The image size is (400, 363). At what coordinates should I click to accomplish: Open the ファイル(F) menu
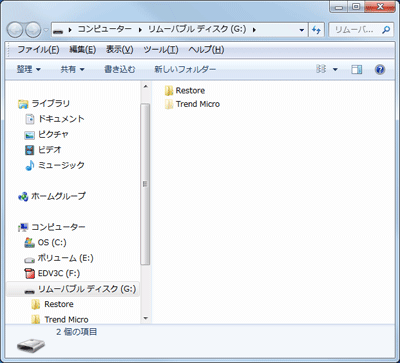38,50
